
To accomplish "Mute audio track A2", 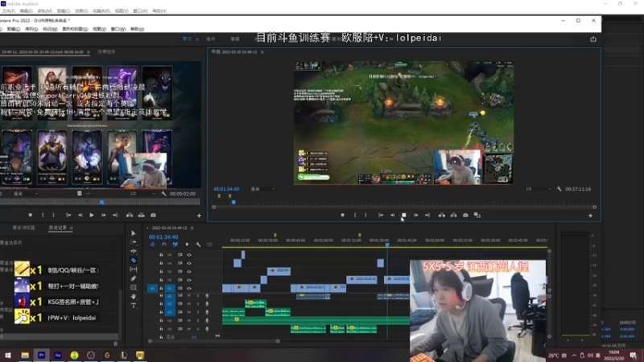I will click(x=189, y=304).
